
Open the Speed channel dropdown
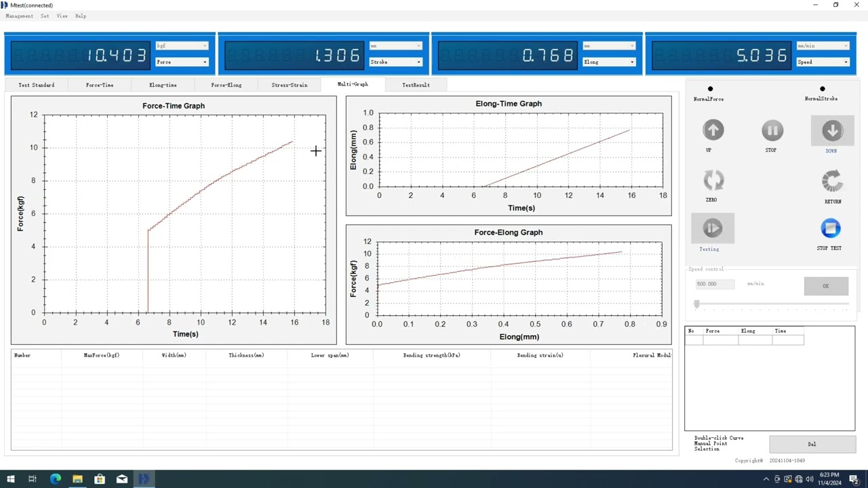point(823,62)
